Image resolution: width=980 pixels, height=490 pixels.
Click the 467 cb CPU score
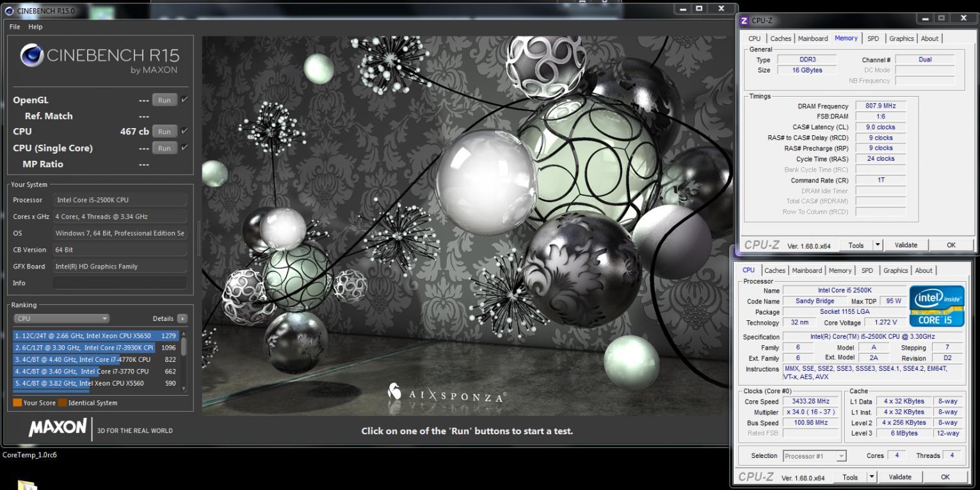134,131
